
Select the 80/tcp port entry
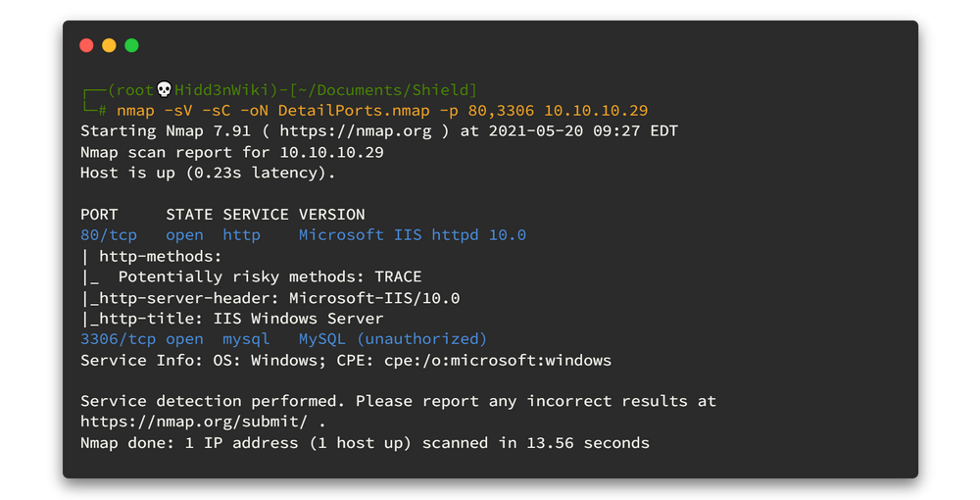point(109,235)
